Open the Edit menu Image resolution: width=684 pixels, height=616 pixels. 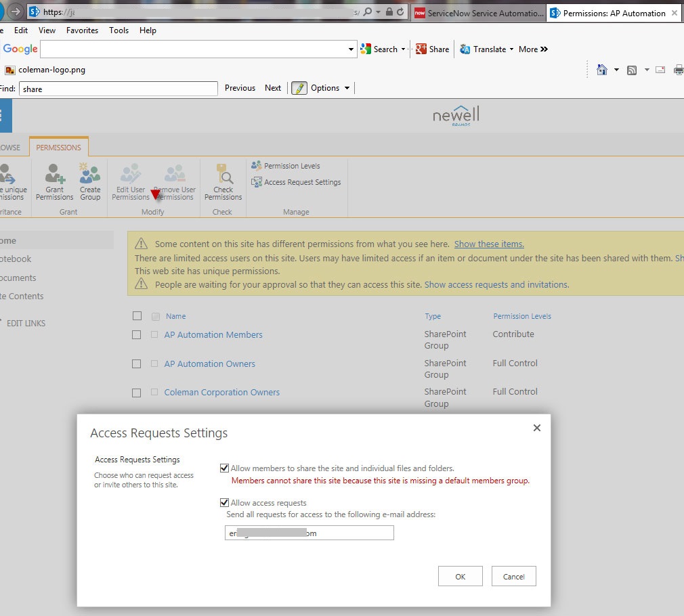21,30
